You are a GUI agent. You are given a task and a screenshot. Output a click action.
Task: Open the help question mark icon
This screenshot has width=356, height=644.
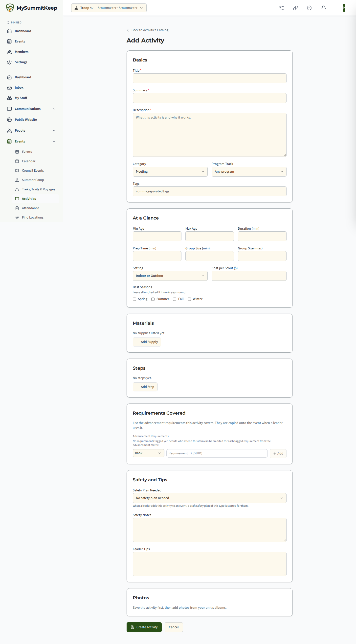pos(309,8)
